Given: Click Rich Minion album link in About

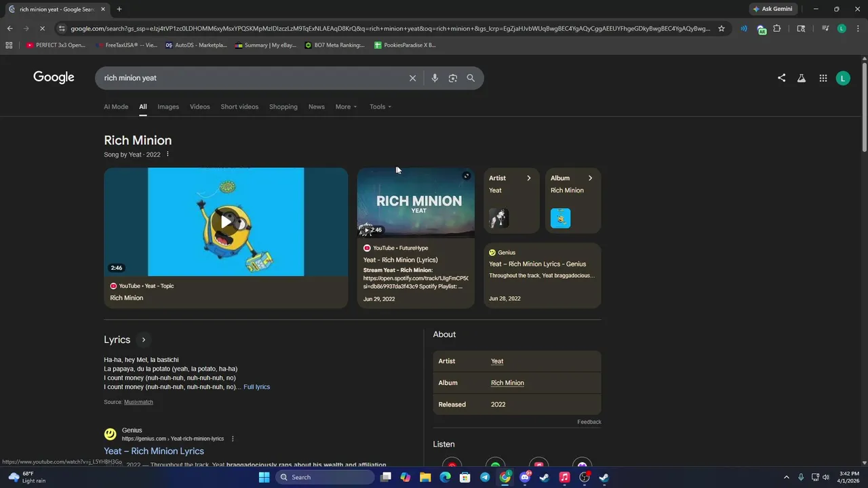Looking at the screenshot, I should pos(507,383).
